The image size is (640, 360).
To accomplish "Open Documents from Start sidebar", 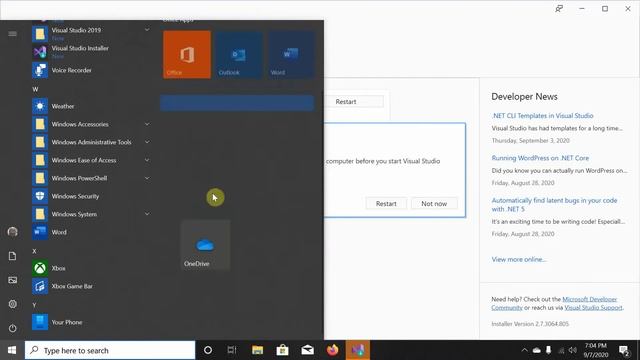I will [x=12, y=256].
